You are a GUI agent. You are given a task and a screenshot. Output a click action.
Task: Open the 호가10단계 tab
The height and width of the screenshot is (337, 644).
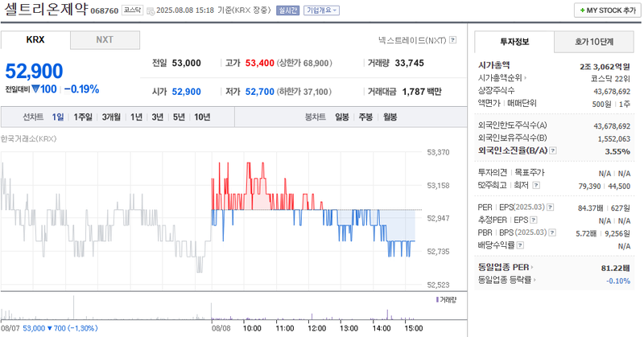(x=594, y=42)
